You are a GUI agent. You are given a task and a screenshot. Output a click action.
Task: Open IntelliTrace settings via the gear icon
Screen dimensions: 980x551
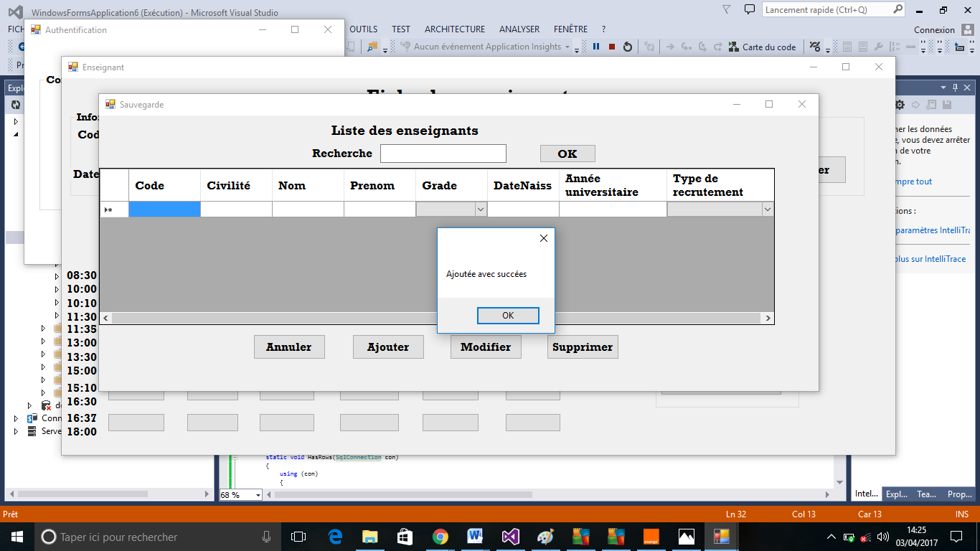pos(899,104)
